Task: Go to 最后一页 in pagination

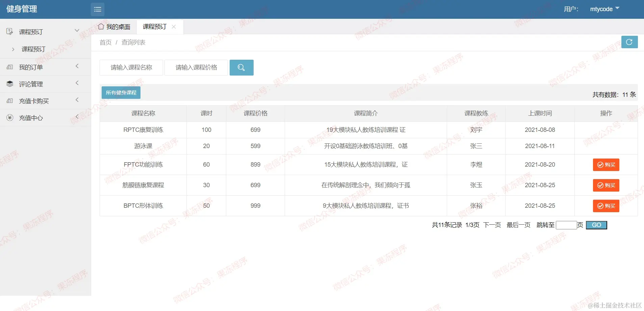Action: coord(518,225)
